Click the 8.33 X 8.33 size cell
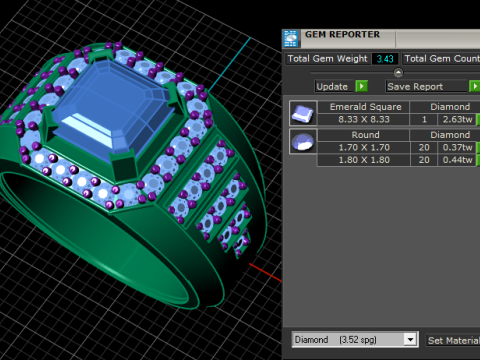 point(363,119)
